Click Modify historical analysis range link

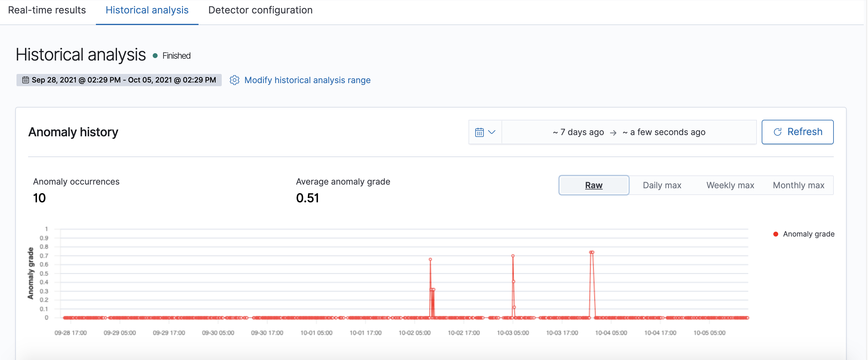tap(307, 80)
